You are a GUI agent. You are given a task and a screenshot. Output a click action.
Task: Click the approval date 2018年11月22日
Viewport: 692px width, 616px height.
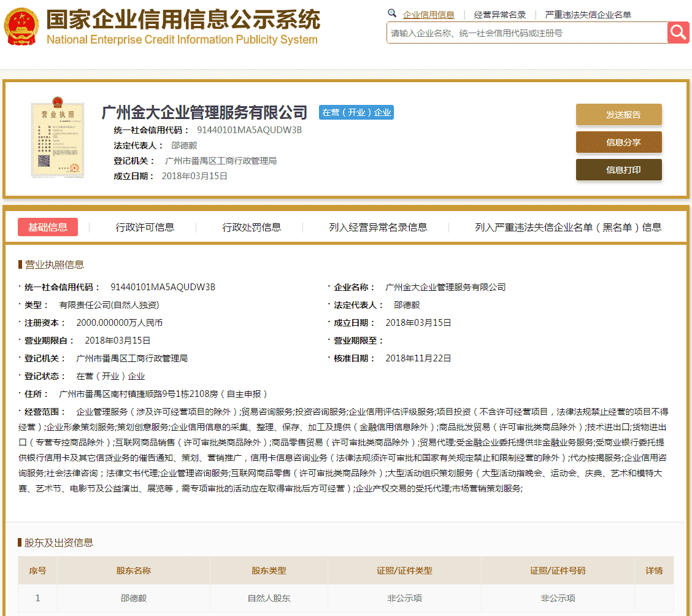tap(418, 358)
